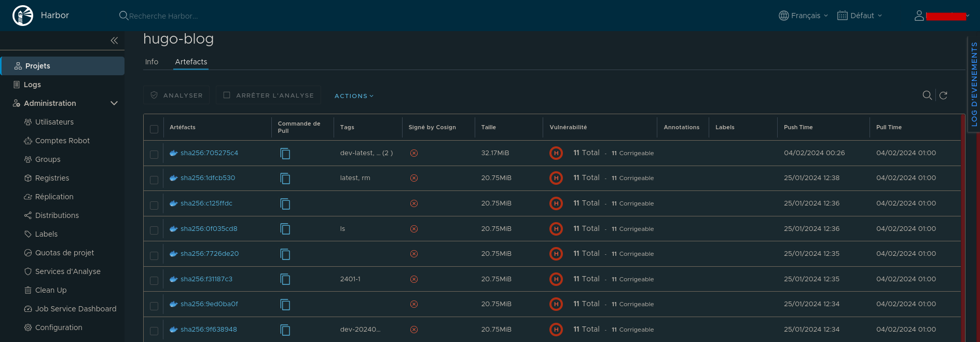This screenshot has height=342, width=980.
Task: Click the tags cell 'dev-latest, ... (2 )'
Action: pyautogui.click(x=366, y=153)
